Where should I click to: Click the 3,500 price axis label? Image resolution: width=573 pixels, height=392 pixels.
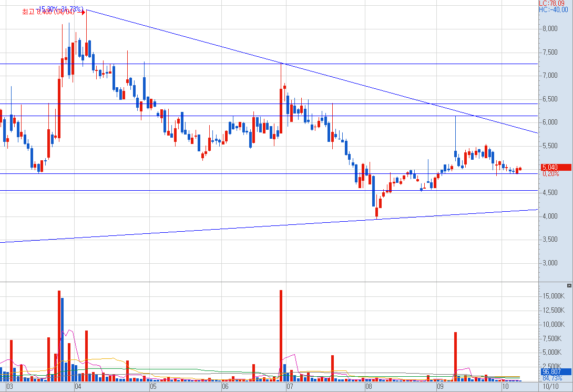550,240
